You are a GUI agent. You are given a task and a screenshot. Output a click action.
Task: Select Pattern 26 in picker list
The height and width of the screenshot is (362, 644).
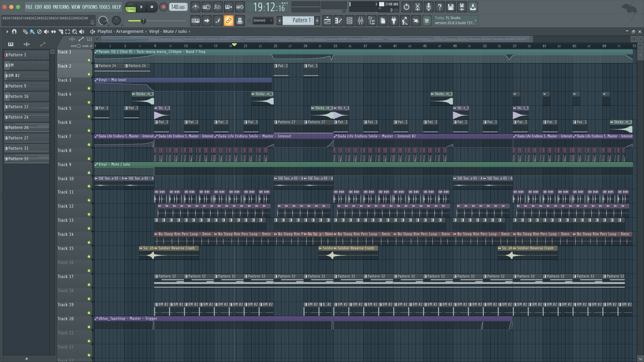[x=26, y=128]
